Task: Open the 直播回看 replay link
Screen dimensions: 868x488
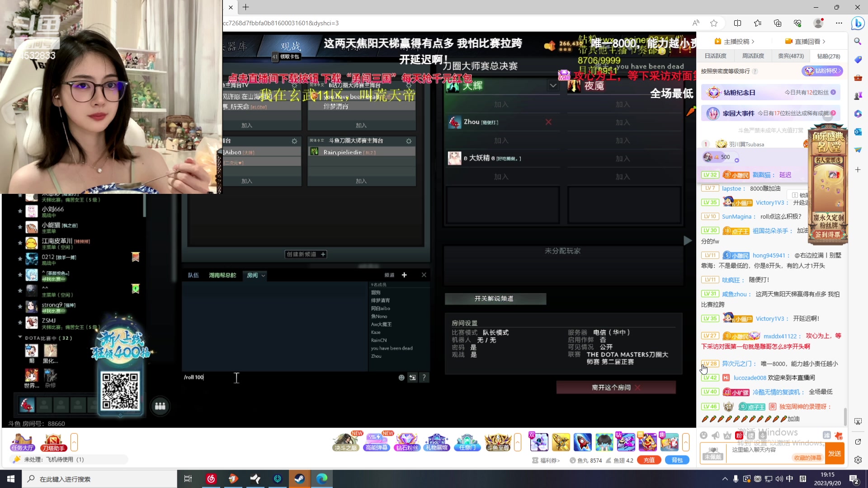Action: click(x=806, y=42)
